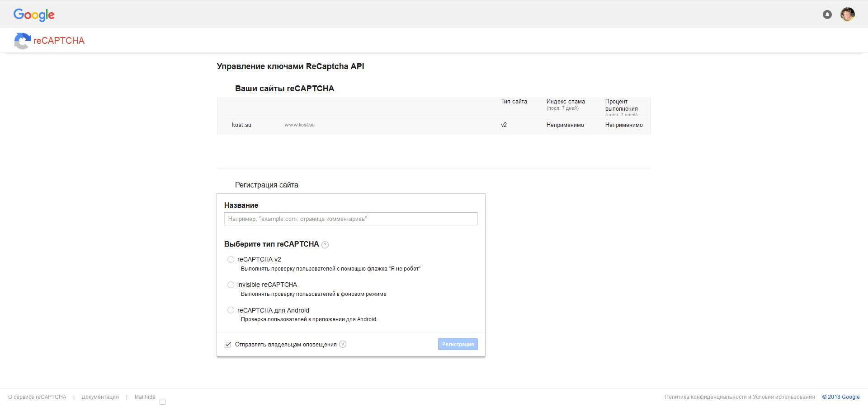Open the Mailhide footer link
The height and width of the screenshot is (416, 868).
coord(145,397)
